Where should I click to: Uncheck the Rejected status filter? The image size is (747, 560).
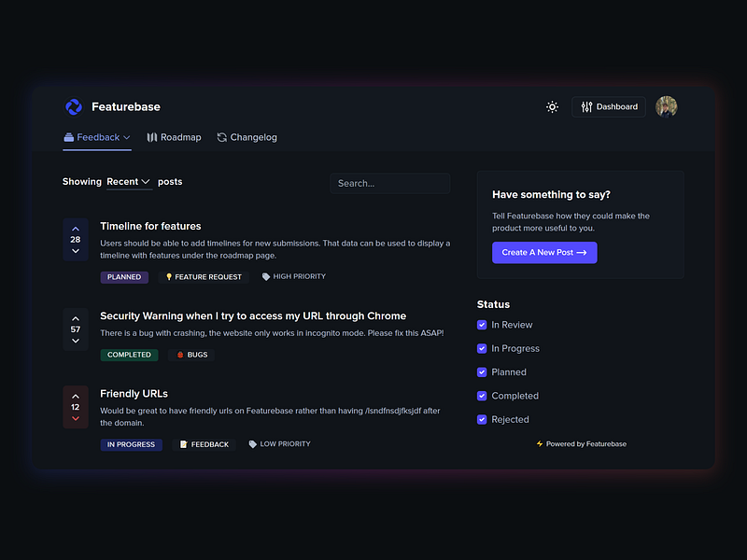[480, 419]
